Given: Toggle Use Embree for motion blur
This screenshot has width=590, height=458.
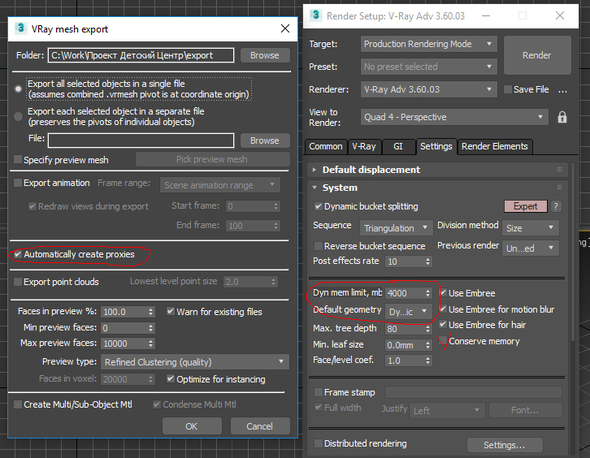Looking at the screenshot, I should point(443,309).
